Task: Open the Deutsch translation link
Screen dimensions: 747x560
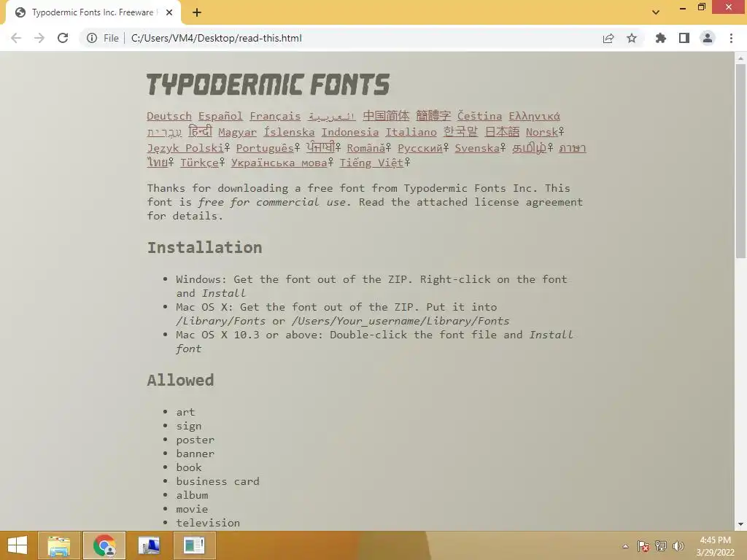Action: tap(169, 116)
